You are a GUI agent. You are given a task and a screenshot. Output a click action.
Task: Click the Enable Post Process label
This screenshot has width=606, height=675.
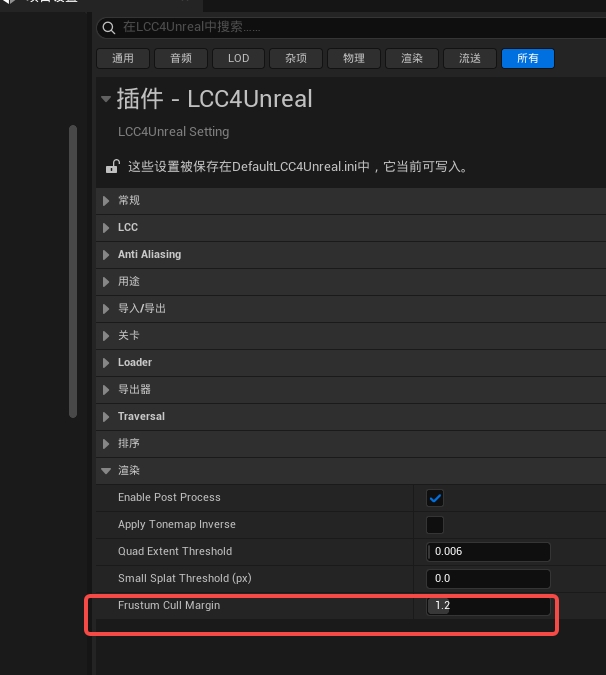point(169,497)
